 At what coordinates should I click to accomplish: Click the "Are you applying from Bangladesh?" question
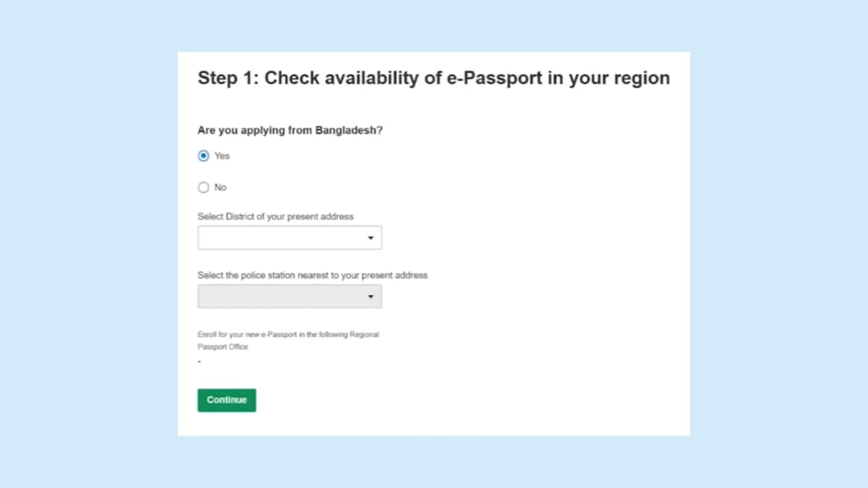click(289, 131)
